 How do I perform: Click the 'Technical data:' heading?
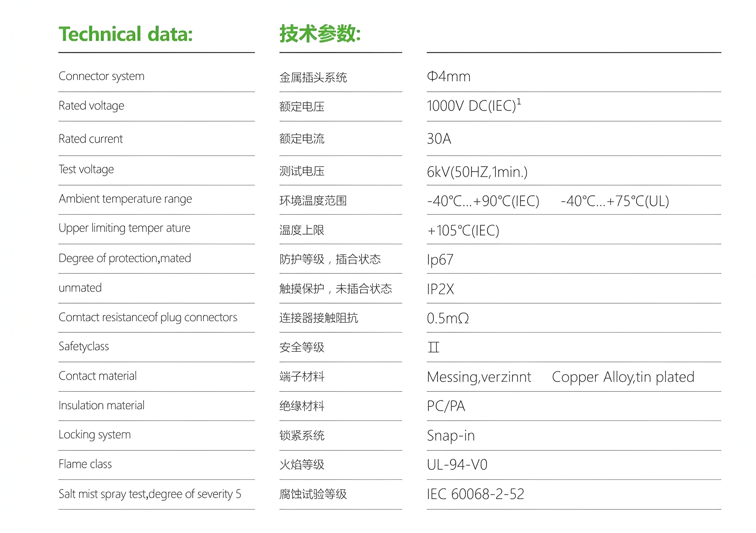point(126,34)
